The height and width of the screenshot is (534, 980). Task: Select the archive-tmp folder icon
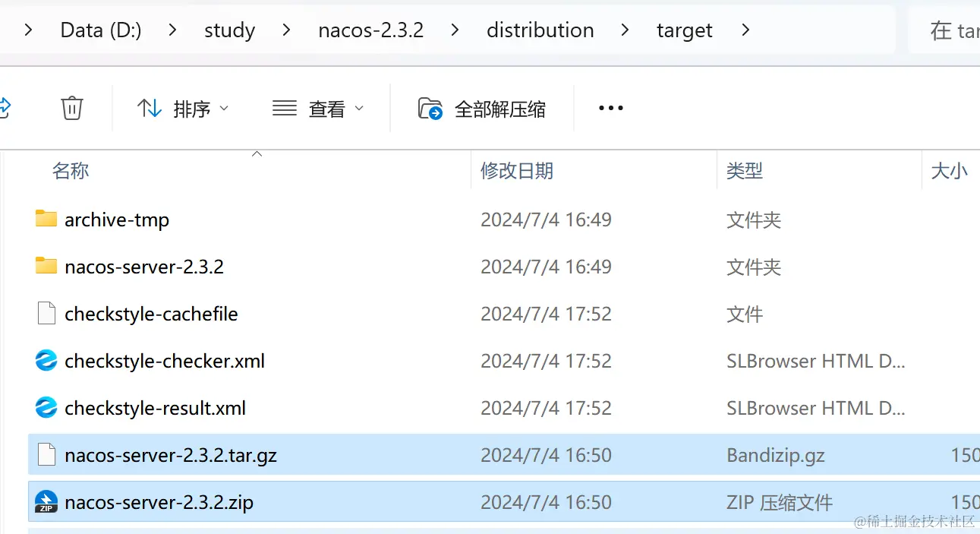coord(46,220)
